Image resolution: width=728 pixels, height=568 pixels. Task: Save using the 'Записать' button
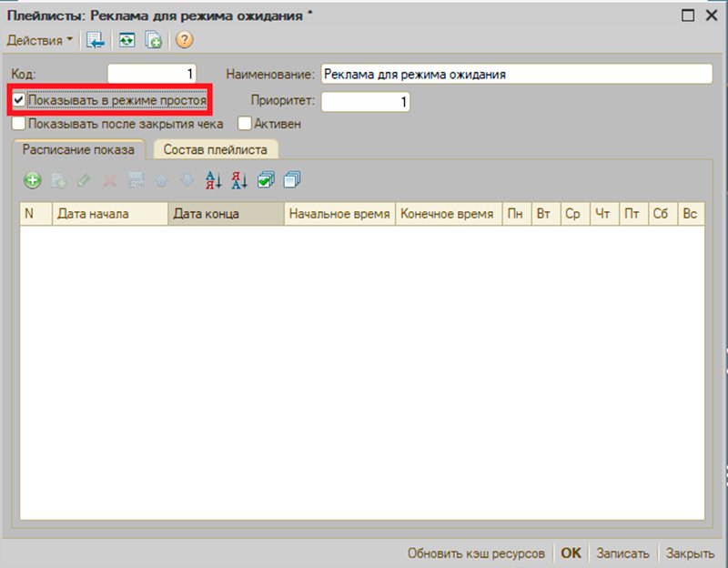pos(622,553)
